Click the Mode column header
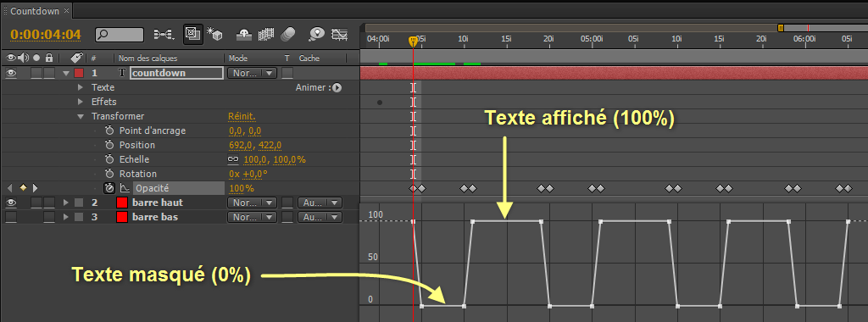Image resolution: width=868 pixels, height=322 pixels. [238, 58]
